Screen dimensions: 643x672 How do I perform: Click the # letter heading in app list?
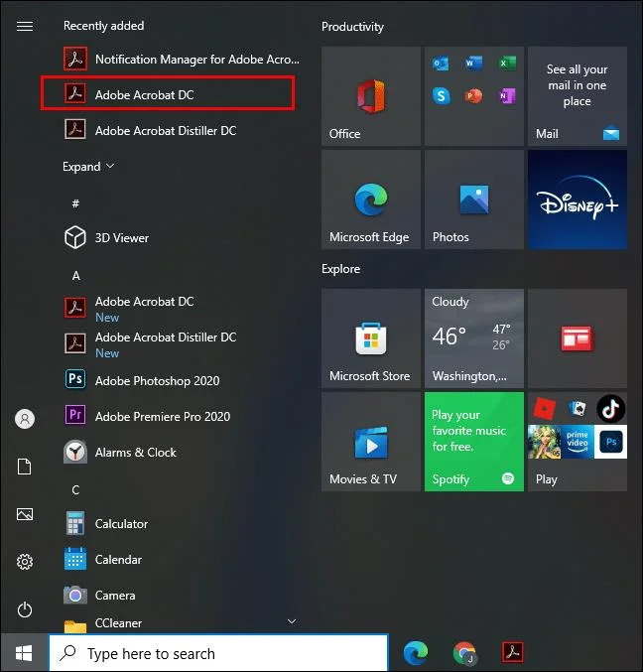(75, 203)
